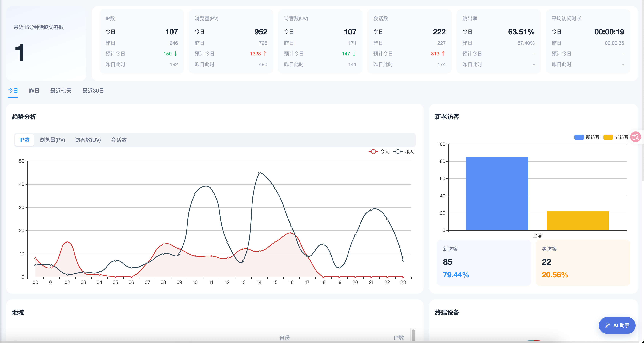This screenshot has height=343, width=644.
Task: Click the green down arrow beside 147
Action: tap(354, 54)
